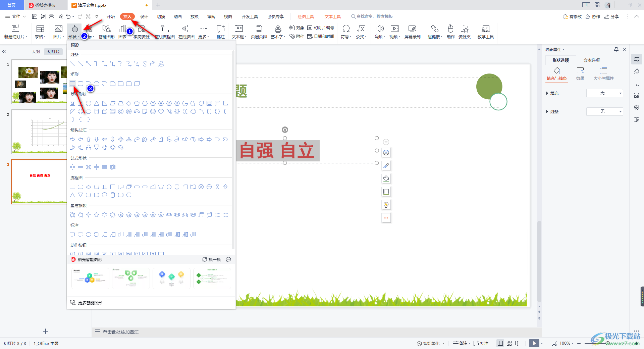Pin the 对象属性 panel

tap(616, 49)
